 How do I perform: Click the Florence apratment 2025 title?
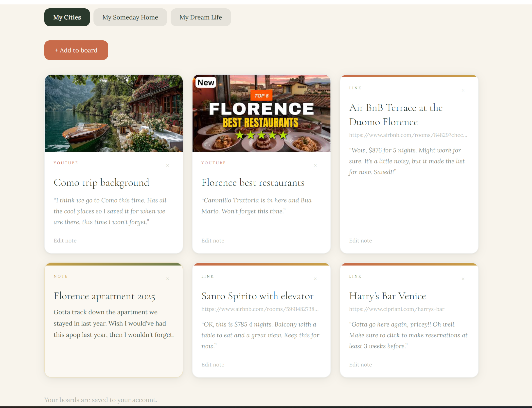click(x=104, y=296)
